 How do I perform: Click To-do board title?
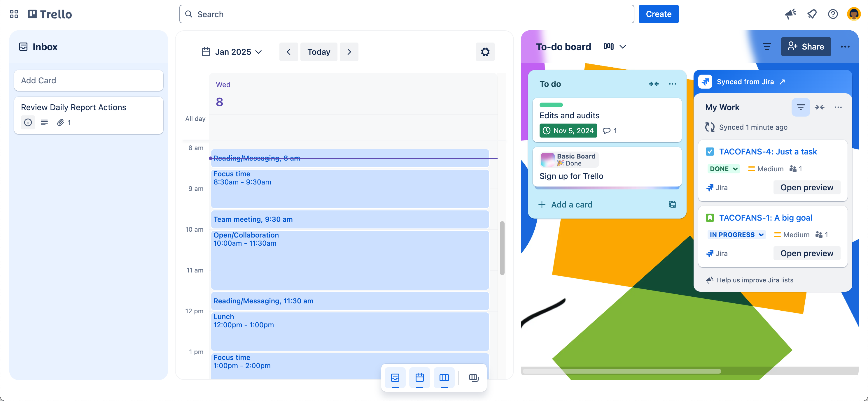pyautogui.click(x=563, y=47)
